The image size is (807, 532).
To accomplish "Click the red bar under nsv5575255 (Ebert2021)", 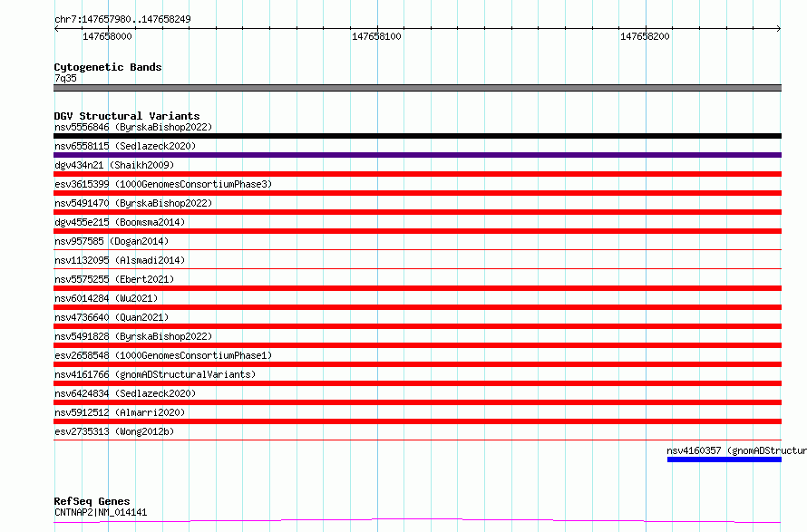I will click(417, 288).
